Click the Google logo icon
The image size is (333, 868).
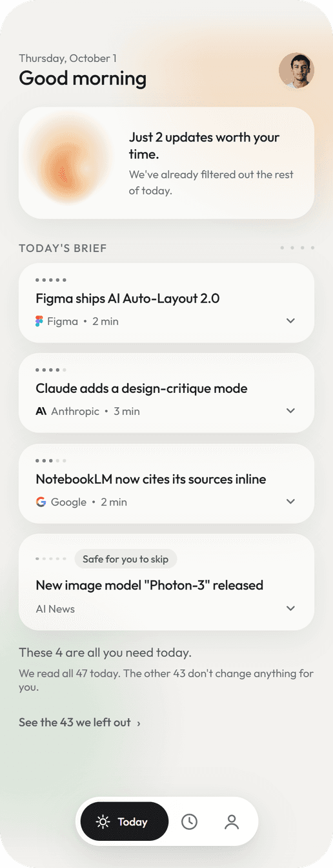pyautogui.click(x=41, y=502)
